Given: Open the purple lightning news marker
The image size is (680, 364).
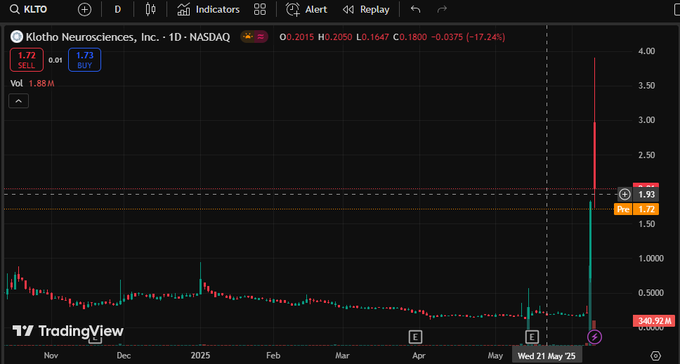Looking at the screenshot, I should [x=594, y=337].
